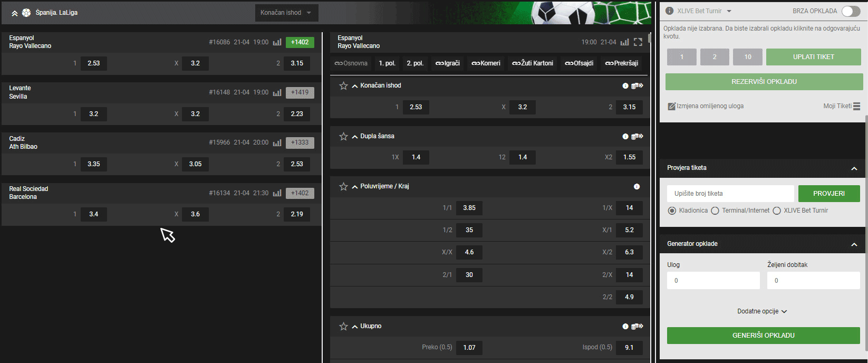Favorite the Konačan ishod market star
Viewport: 868px width, 363px height.
[x=343, y=85]
